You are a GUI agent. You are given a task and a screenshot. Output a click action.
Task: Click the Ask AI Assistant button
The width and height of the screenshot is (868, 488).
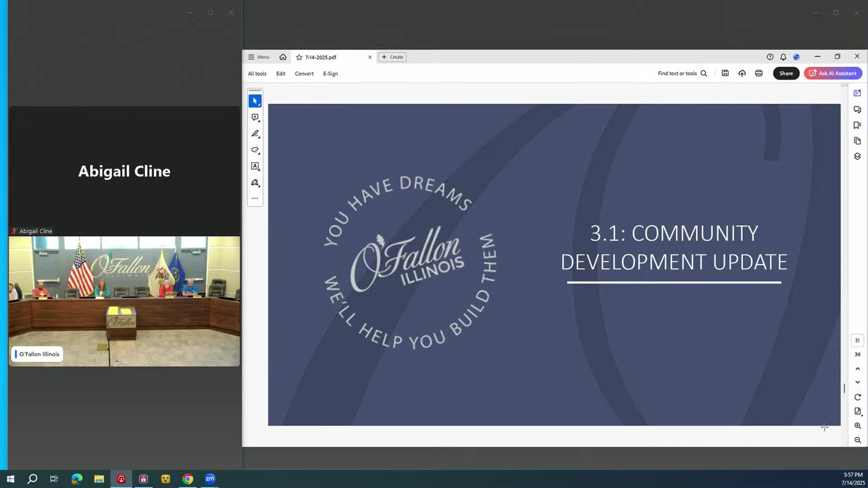click(x=833, y=73)
